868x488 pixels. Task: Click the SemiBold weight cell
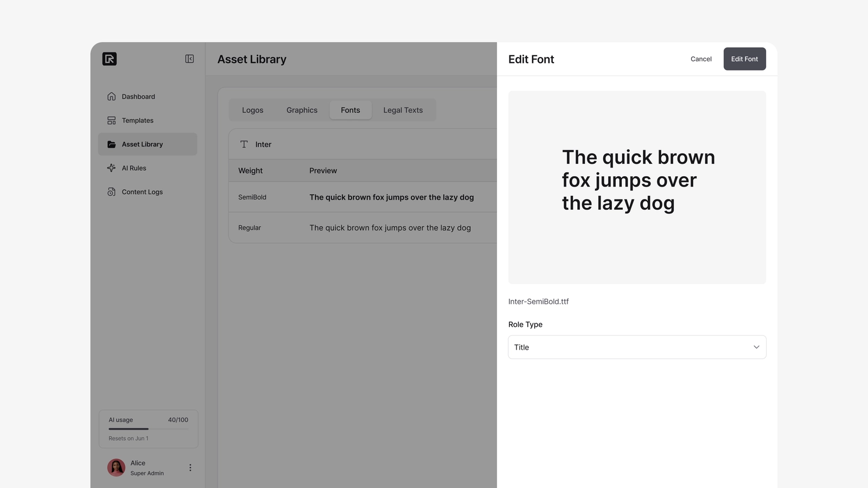point(252,197)
